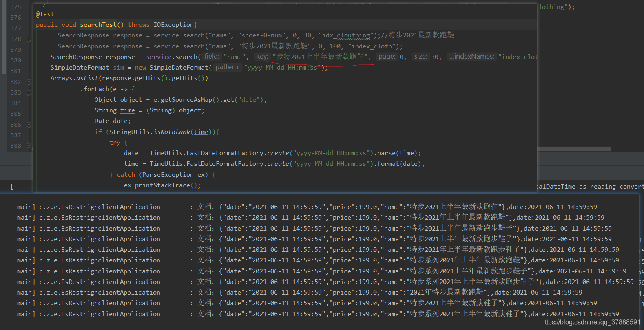This screenshot has width=644, height=330.
Task: Collapse the fold marker at line 386
Action: pos(29,125)
